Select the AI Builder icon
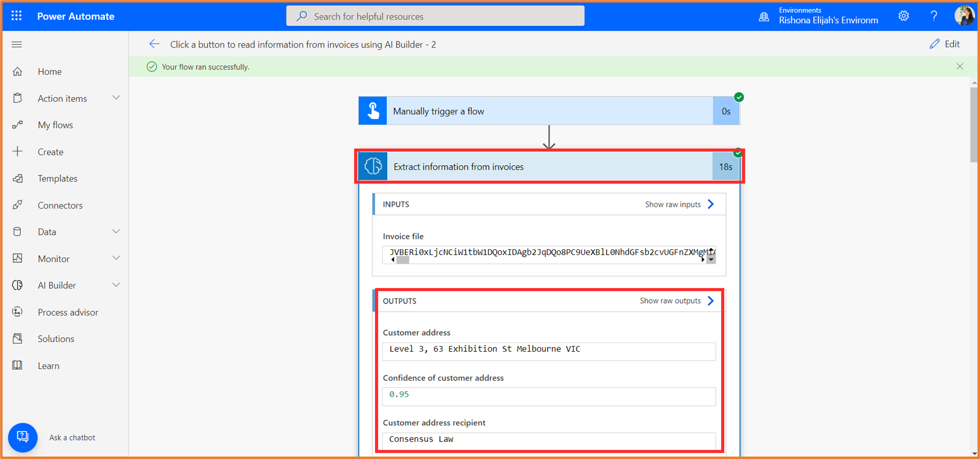Image resolution: width=980 pixels, height=459 pixels. click(x=18, y=285)
